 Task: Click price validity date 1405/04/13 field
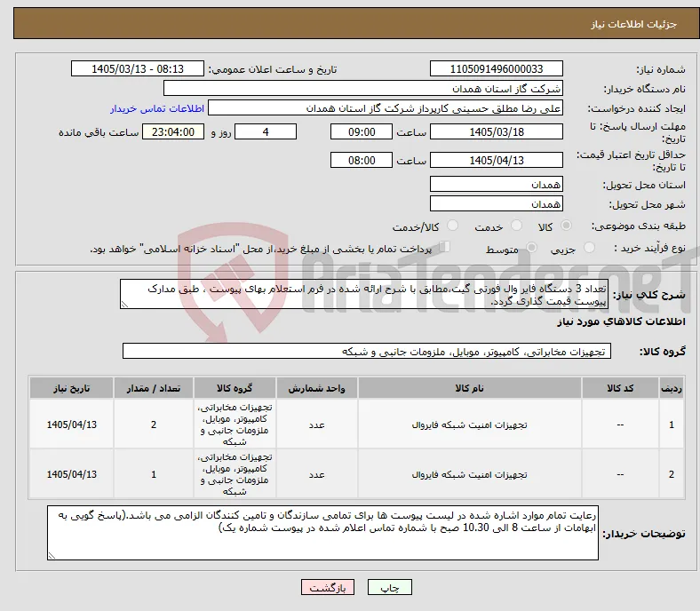(497, 160)
